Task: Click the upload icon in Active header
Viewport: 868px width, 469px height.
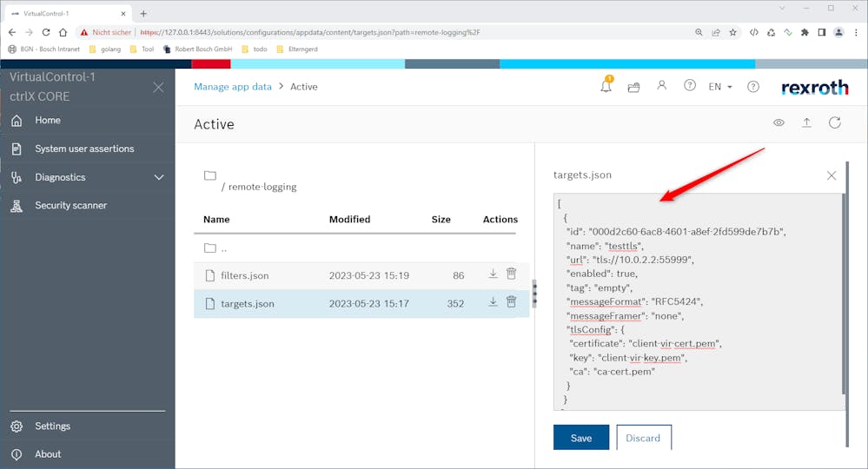Action: pos(806,122)
